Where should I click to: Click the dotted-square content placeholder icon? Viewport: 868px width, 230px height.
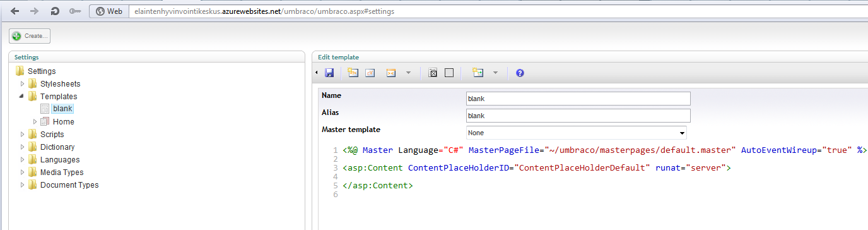point(449,73)
